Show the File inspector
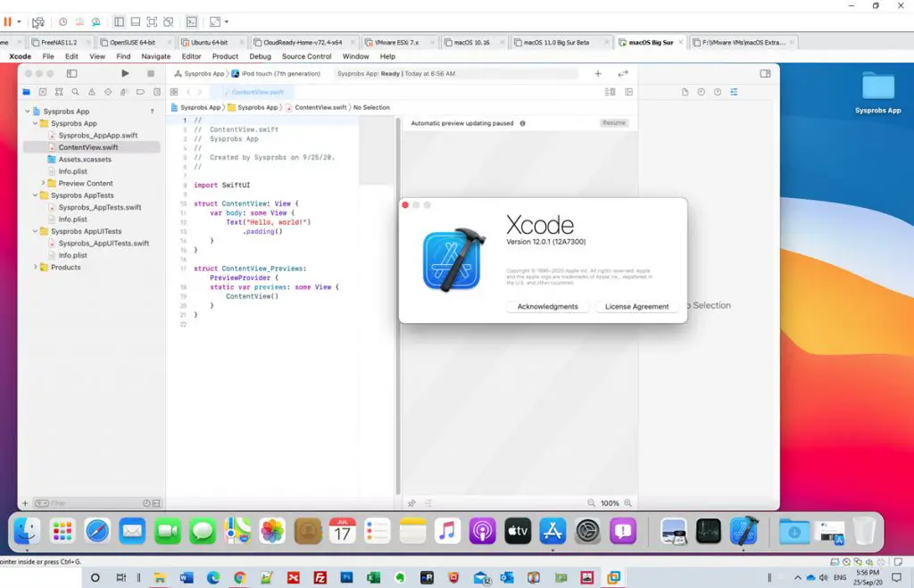Screen dimensions: 914x588 point(685,92)
